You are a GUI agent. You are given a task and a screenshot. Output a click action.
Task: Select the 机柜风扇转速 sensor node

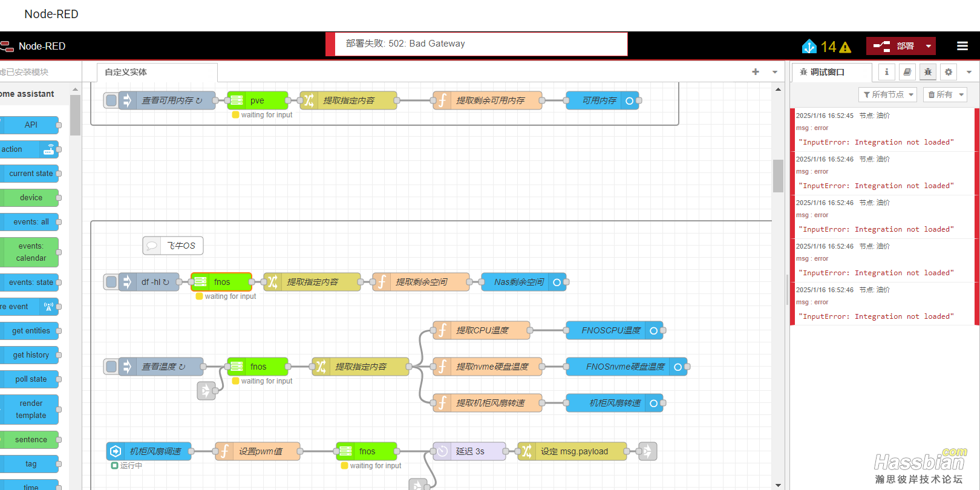pos(615,403)
